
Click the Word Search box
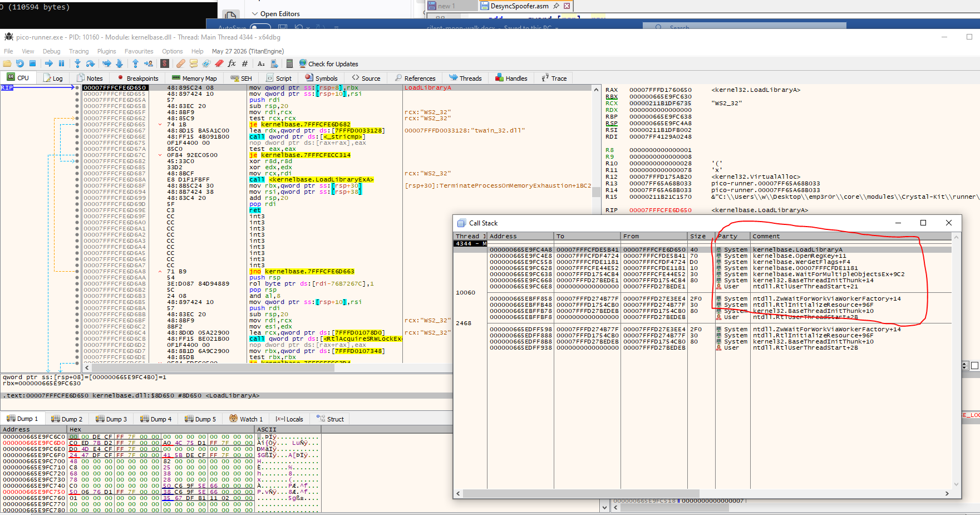click(x=744, y=26)
